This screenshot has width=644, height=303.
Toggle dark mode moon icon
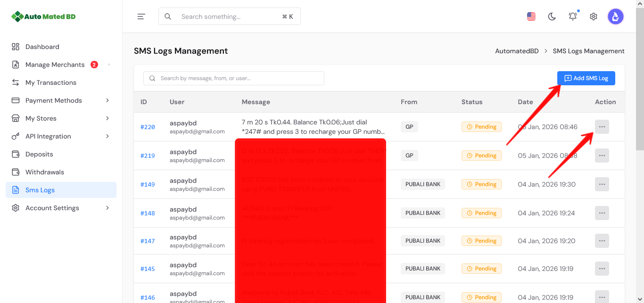click(x=552, y=16)
